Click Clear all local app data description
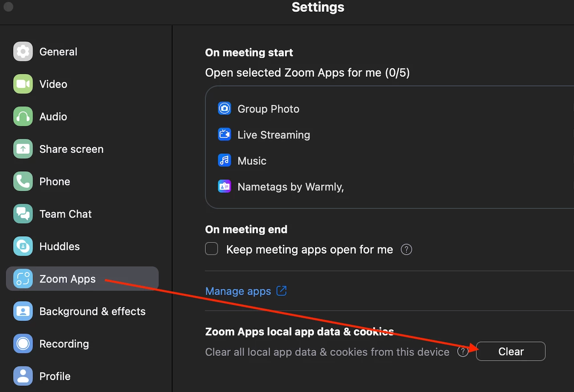574x392 pixels. coord(327,352)
